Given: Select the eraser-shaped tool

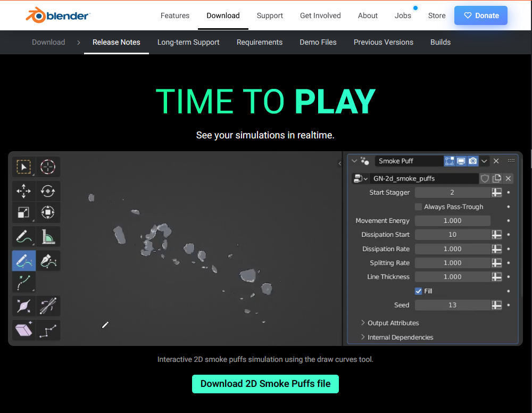Looking at the screenshot, I should click(24, 330).
